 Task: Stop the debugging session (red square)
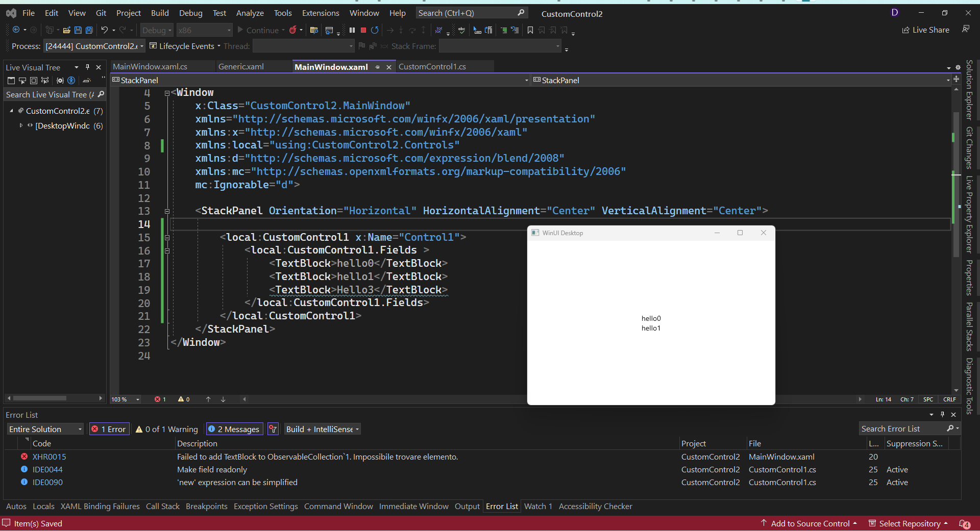pos(363,30)
